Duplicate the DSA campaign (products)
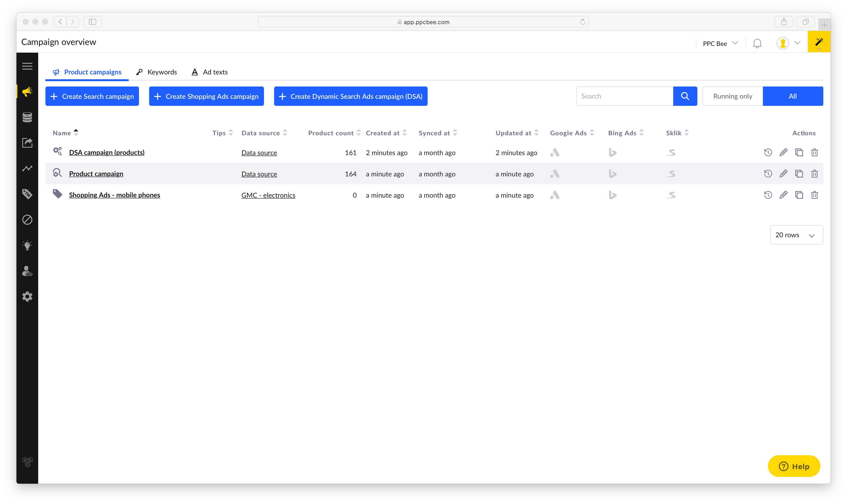Screen dimensions: 847x504 [799, 152]
